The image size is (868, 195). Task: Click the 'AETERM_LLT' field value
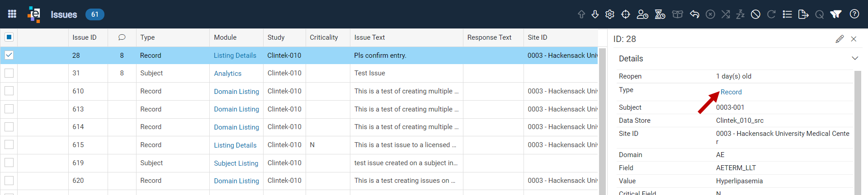point(736,168)
